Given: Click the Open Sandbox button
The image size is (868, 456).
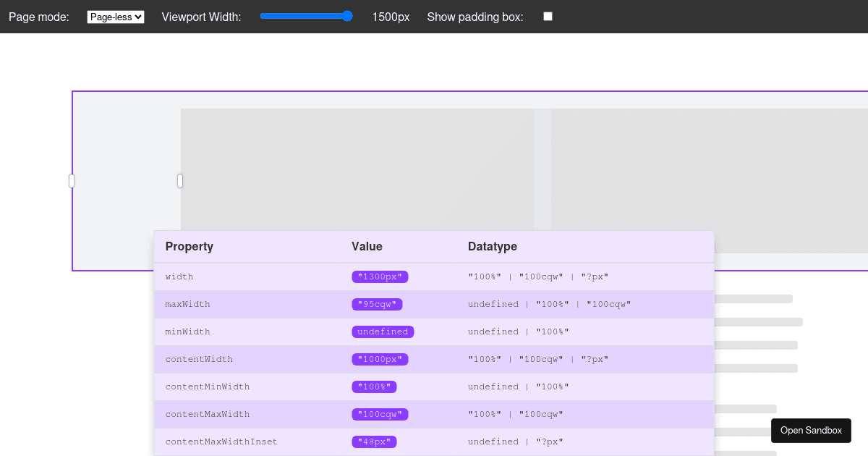Looking at the screenshot, I should [811, 430].
